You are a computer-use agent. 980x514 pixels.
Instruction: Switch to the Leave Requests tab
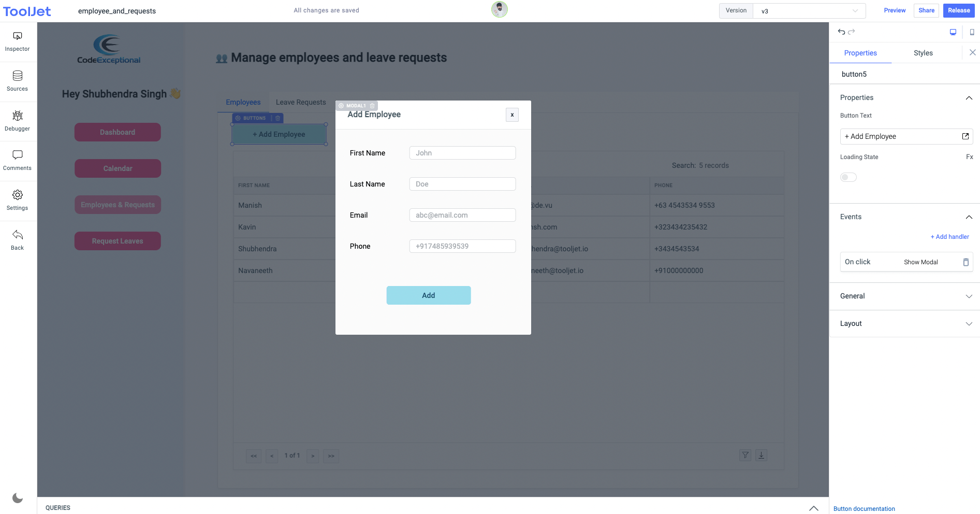tap(300, 102)
